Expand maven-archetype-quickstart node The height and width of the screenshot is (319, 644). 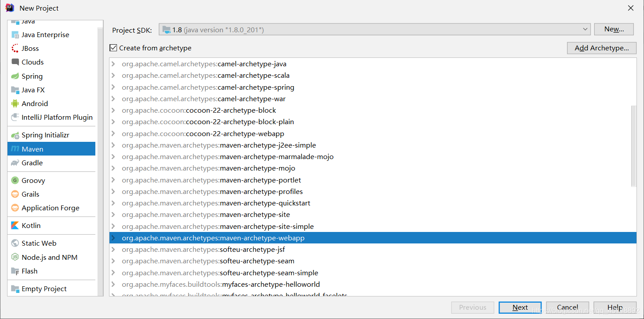[113, 203]
